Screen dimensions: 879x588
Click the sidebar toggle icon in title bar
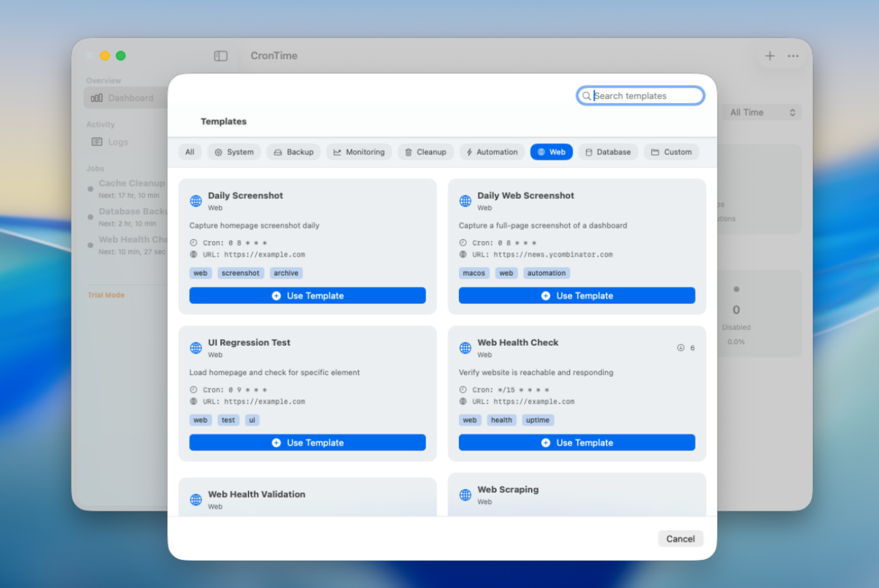[x=220, y=56]
